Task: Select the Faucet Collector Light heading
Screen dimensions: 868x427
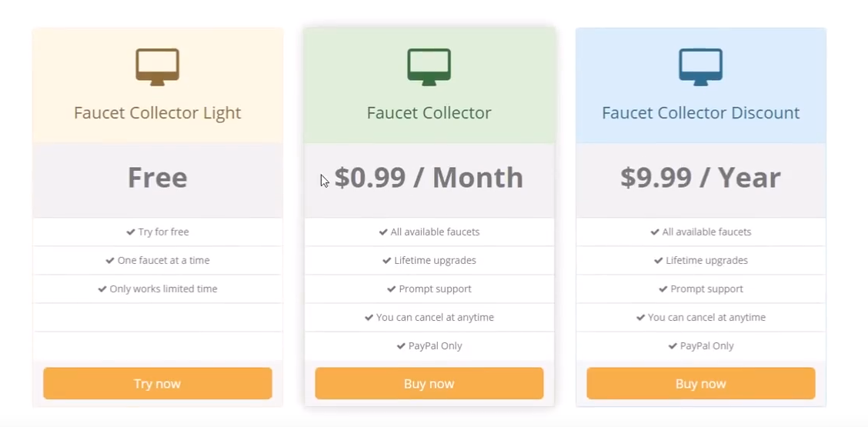Action: click(x=157, y=113)
